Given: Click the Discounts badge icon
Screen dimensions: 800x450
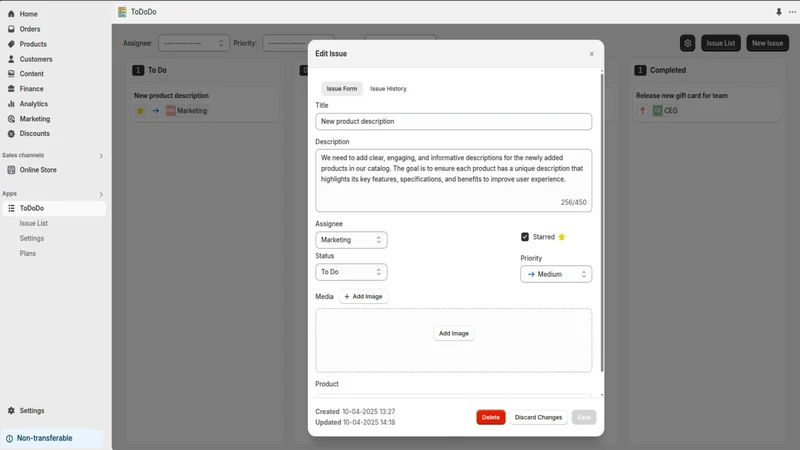Looking at the screenshot, I should (x=11, y=134).
